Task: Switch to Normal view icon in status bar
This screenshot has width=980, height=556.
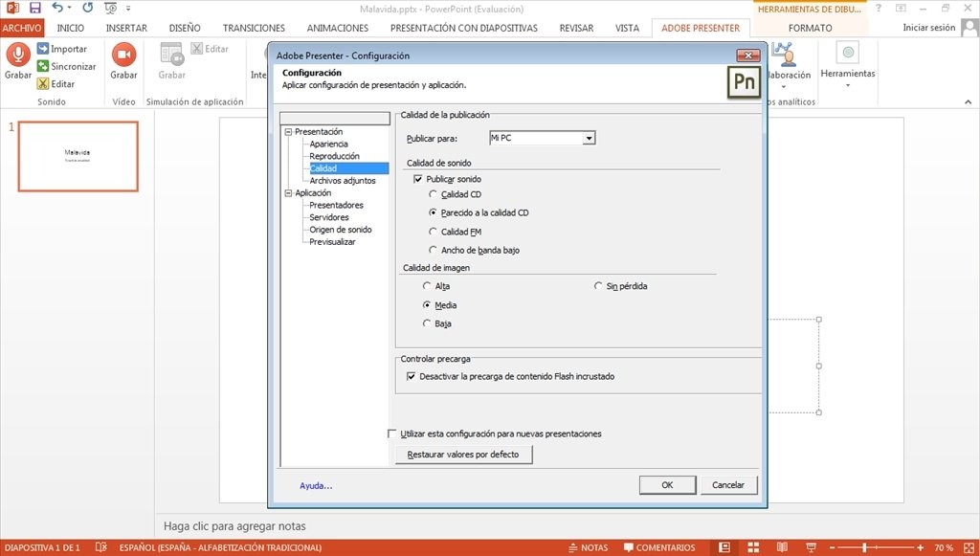Action: [x=724, y=547]
